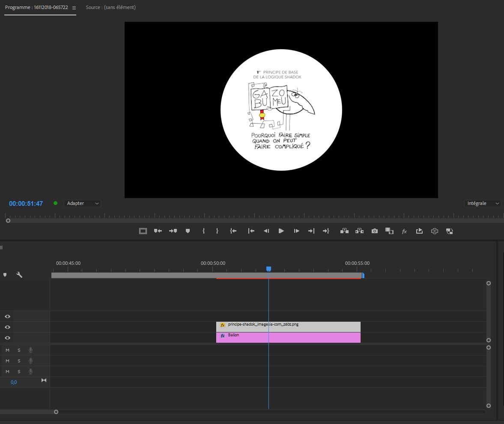Hide the track containing the png clip

[x=7, y=327]
